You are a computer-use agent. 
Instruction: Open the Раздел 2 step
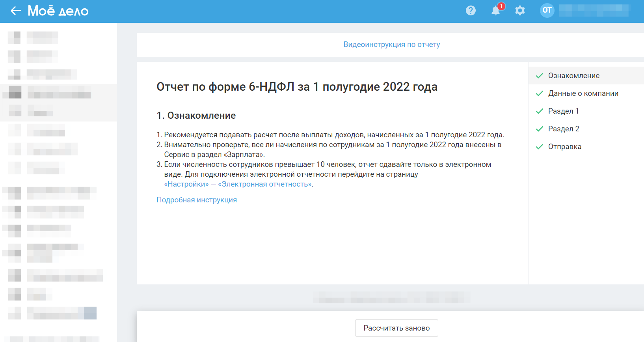564,129
